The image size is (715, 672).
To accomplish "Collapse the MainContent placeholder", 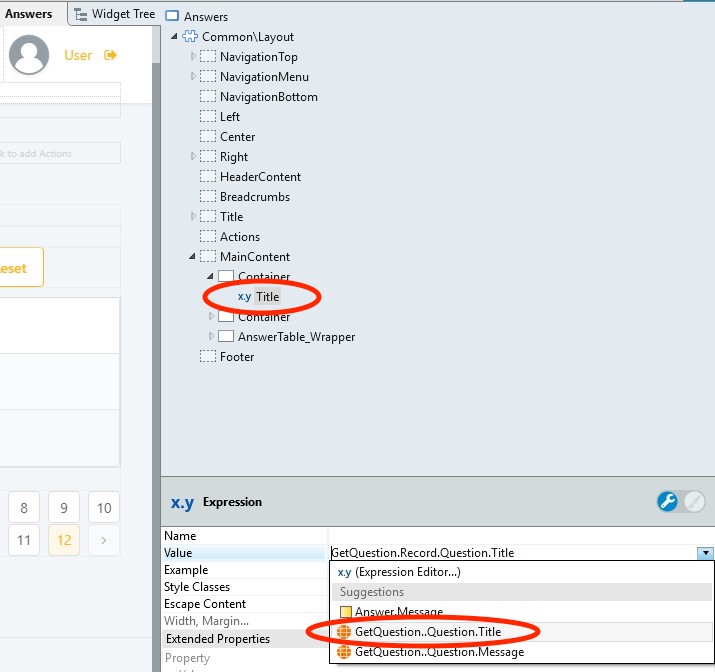I will click(x=192, y=257).
